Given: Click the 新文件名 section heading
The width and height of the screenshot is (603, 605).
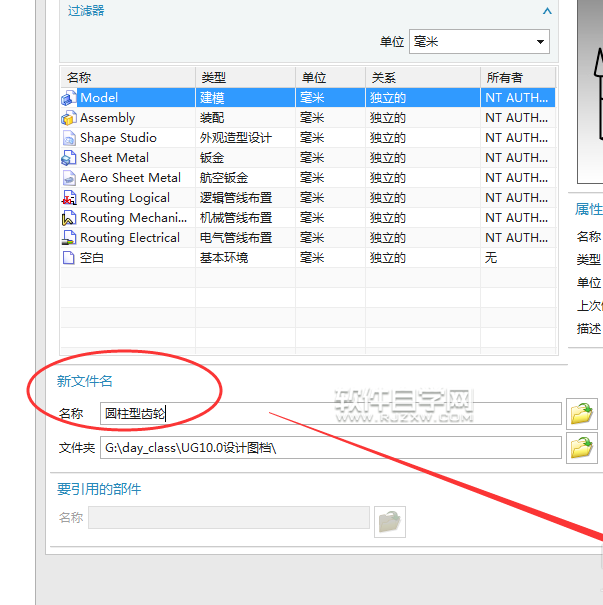Looking at the screenshot, I should tap(84, 381).
